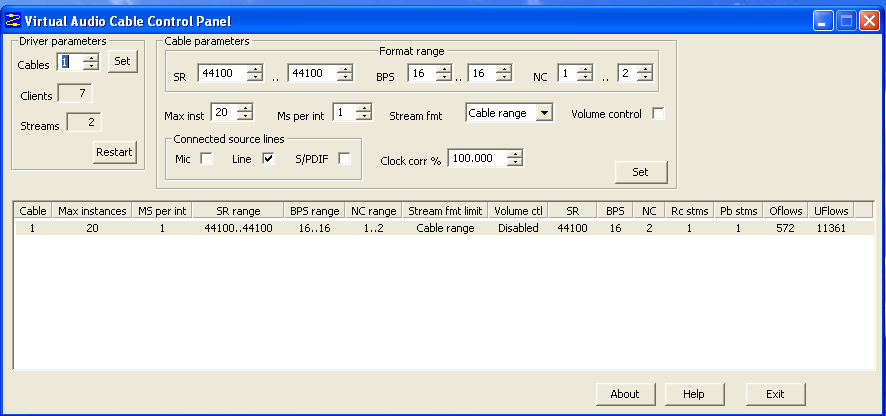Sort by the Cable column header
The height and width of the screenshot is (416, 886).
tap(33, 211)
